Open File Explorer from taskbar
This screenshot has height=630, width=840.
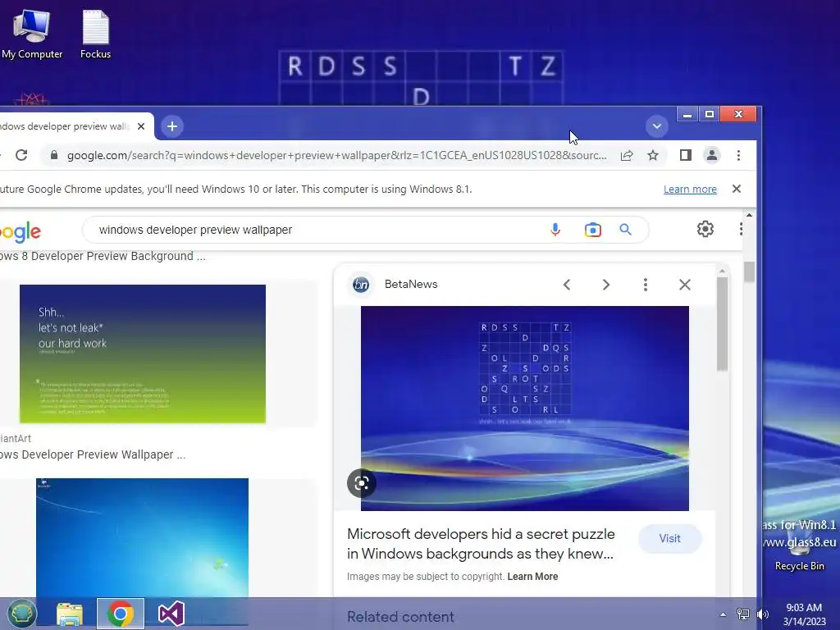click(70, 614)
